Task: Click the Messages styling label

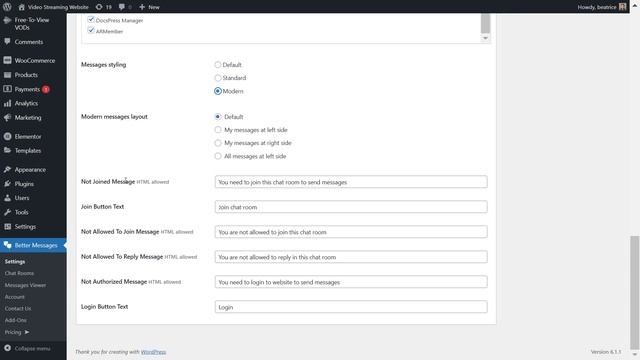Action: pos(103,64)
